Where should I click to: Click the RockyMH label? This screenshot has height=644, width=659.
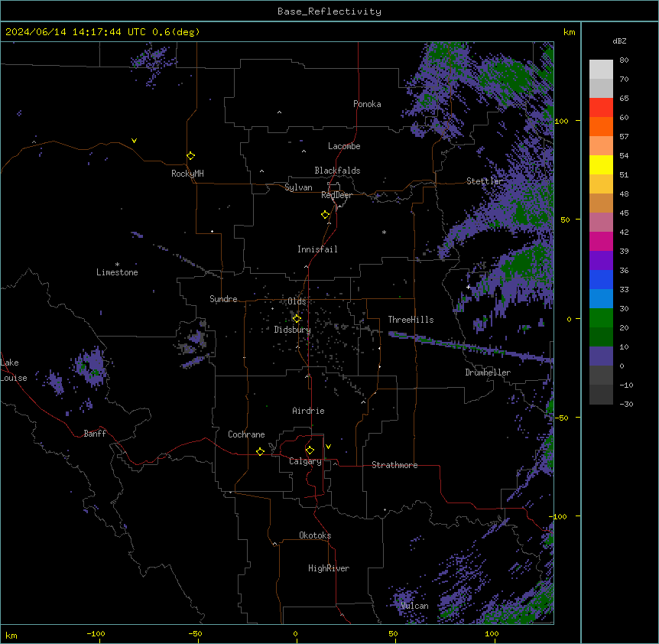187,174
